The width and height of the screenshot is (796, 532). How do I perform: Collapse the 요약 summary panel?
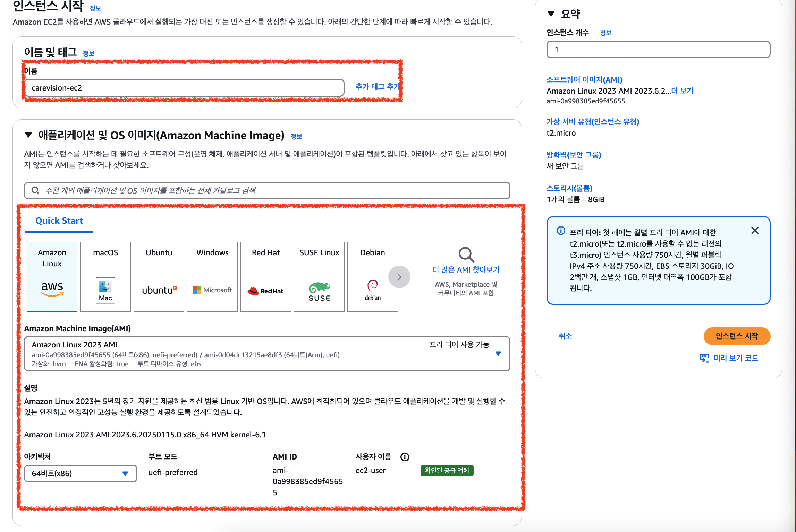(551, 14)
